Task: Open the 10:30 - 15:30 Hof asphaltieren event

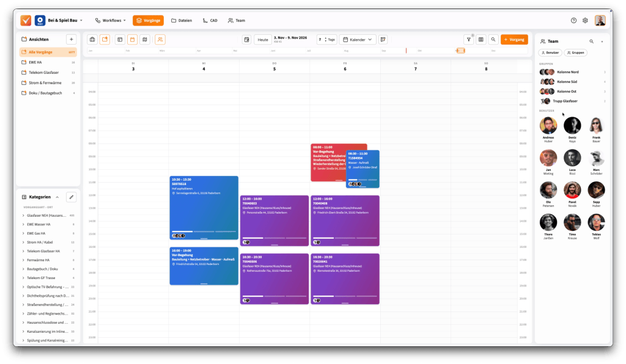Action: coord(204,208)
